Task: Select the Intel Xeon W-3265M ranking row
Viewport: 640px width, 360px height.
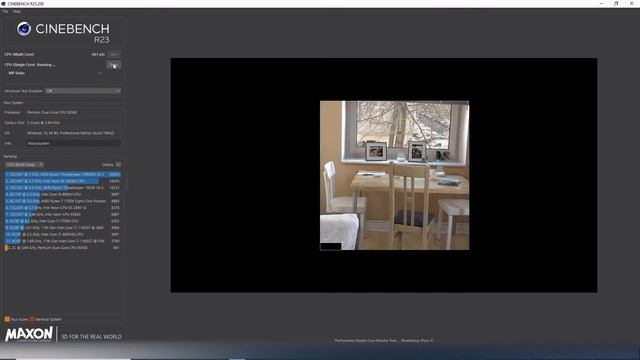Action: point(63,181)
